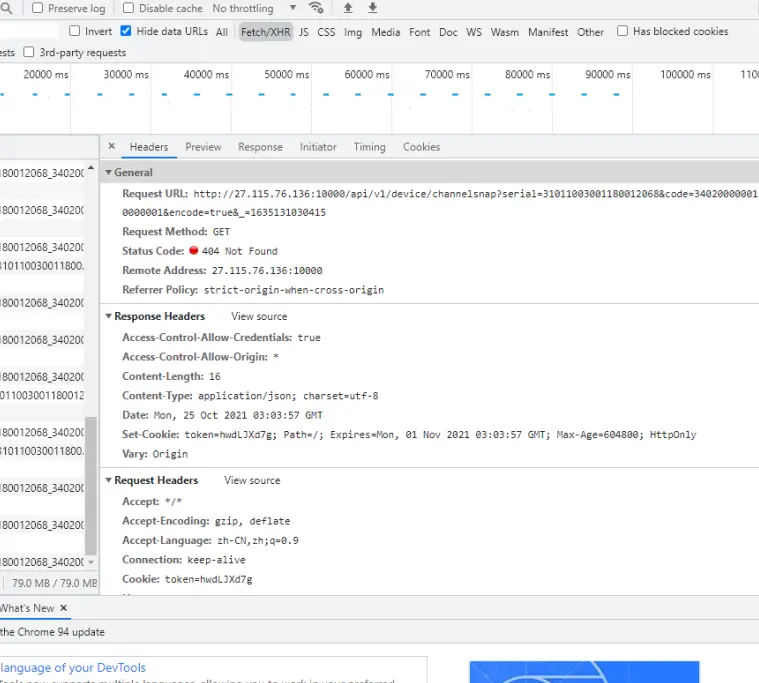Open network conditions wifi icon
The width and height of the screenshot is (759, 683).
coord(316,8)
